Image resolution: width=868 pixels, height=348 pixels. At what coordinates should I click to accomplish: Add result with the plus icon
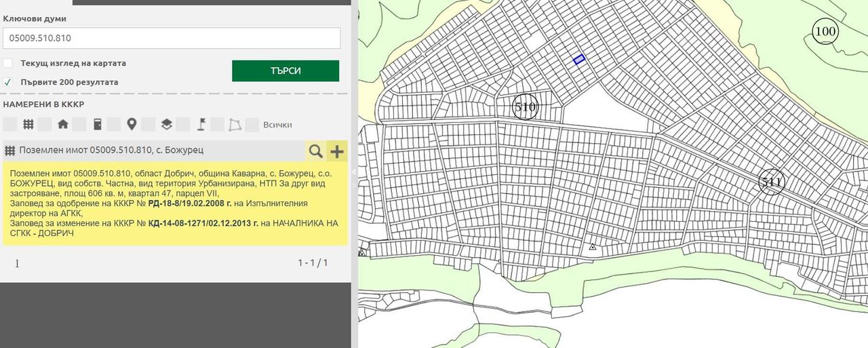click(337, 151)
